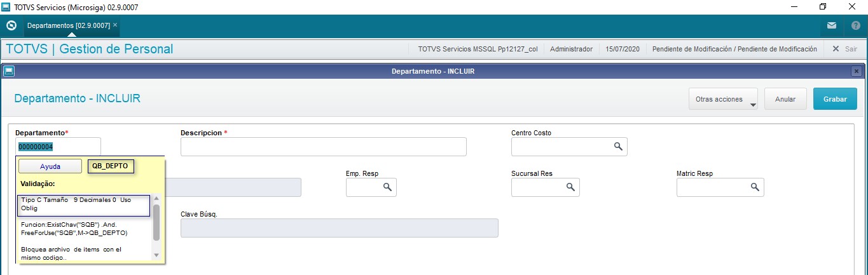
Task: Open the mail messages icon
Action: [x=832, y=26]
